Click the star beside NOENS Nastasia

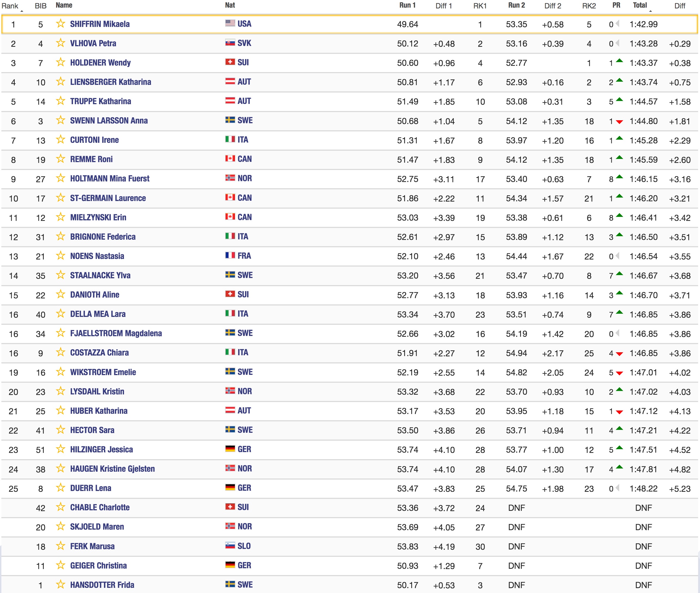pos(60,256)
